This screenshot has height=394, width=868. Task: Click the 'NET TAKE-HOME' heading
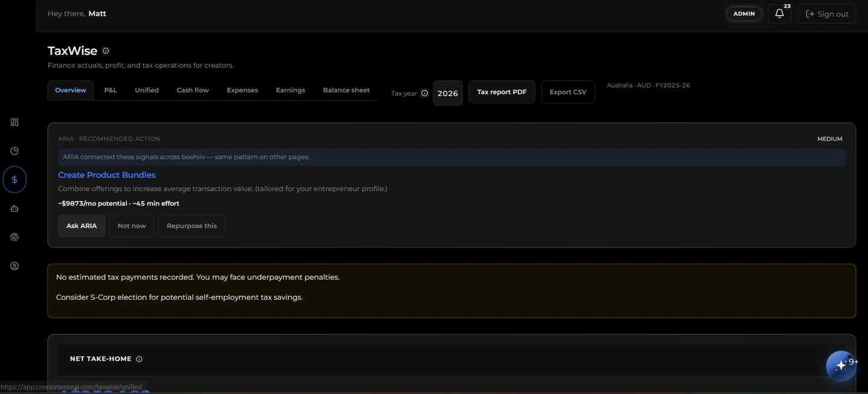pos(101,359)
